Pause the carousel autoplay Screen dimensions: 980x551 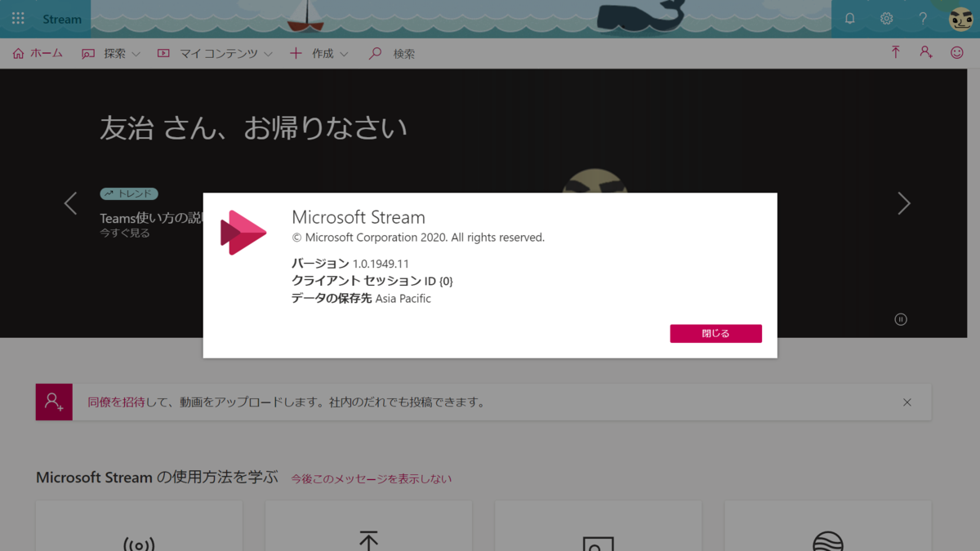tap(901, 319)
